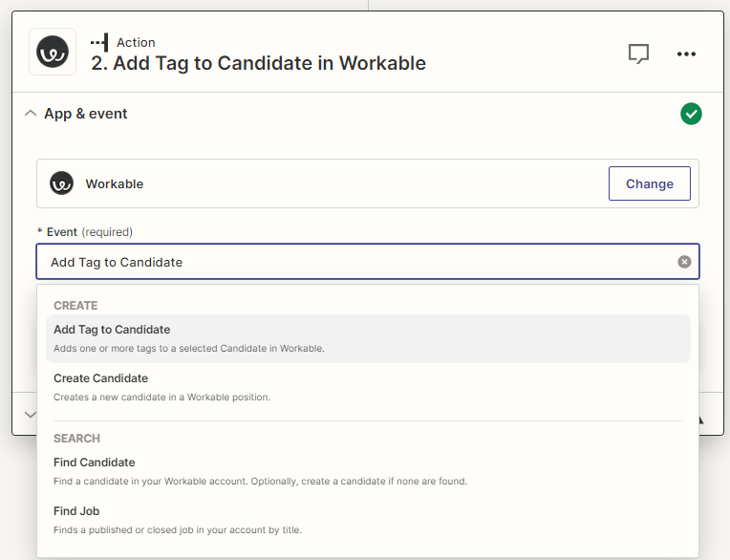Click the App & event section label
730x560 pixels.
tap(86, 114)
